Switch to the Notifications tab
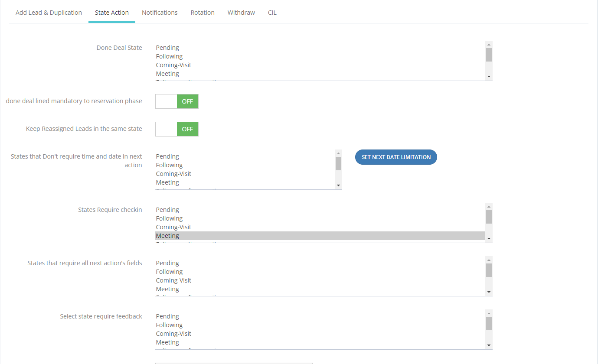Image resolution: width=598 pixels, height=364 pixels. pyautogui.click(x=160, y=13)
